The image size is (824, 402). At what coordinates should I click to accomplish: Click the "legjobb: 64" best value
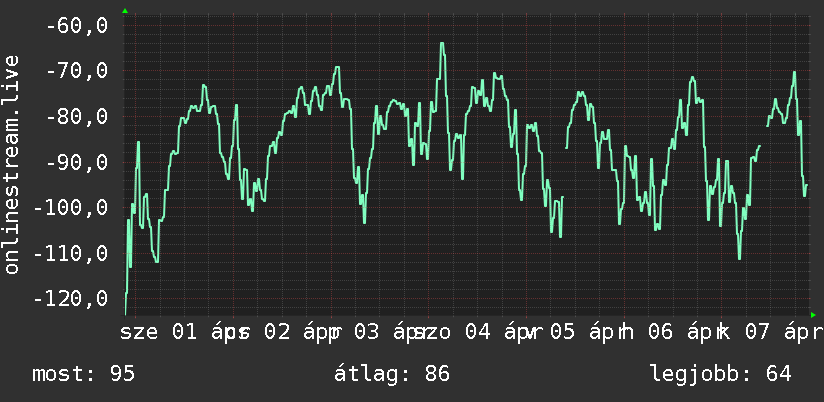[720, 374]
